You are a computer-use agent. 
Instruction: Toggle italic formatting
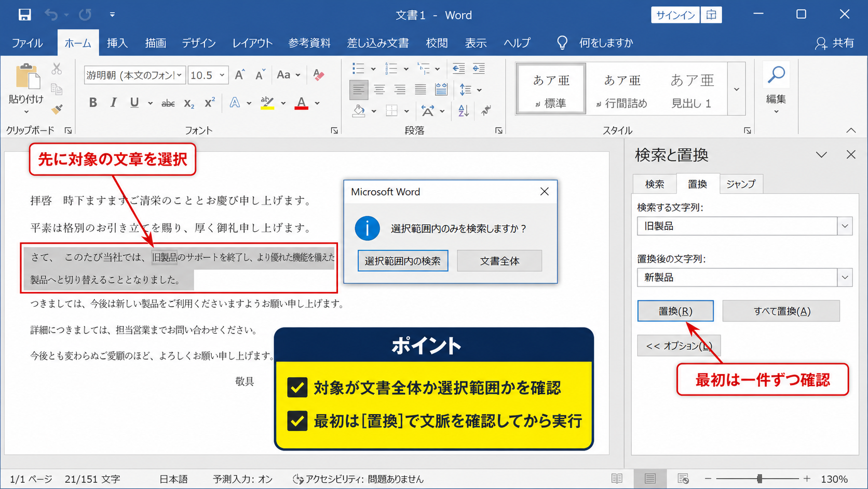point(113,103)
